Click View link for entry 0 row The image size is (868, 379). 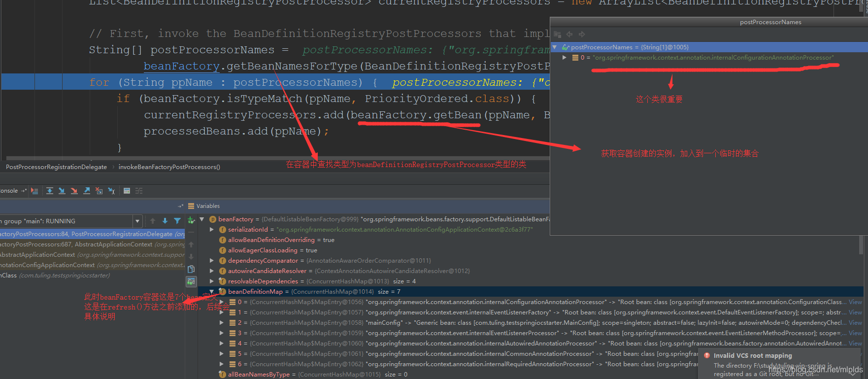click(856, 302)
